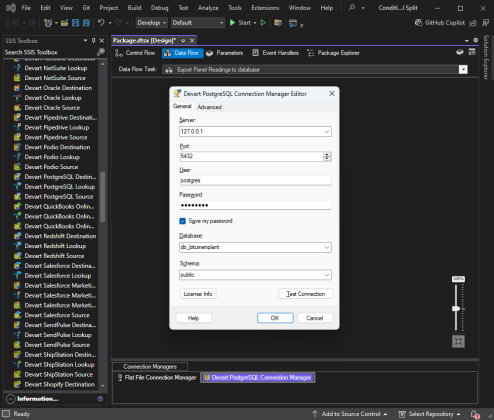
Task: Click the Save All toolbar icon
Action: point(86,23)
